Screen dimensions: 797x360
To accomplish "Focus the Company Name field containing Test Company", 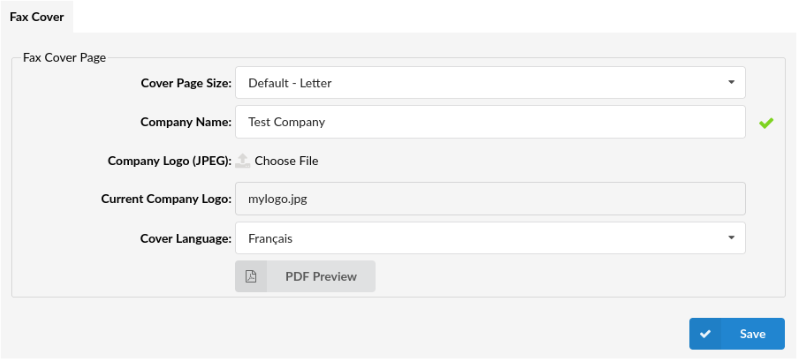I will point(490,122).
